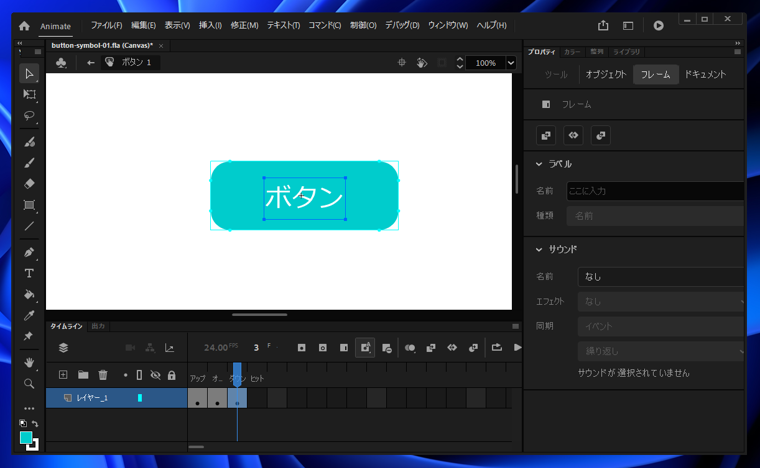The height and width of the screenshot is (468, 760).
Task: Toggle show all layers as outlines
Action: click(x=139, y=375)
